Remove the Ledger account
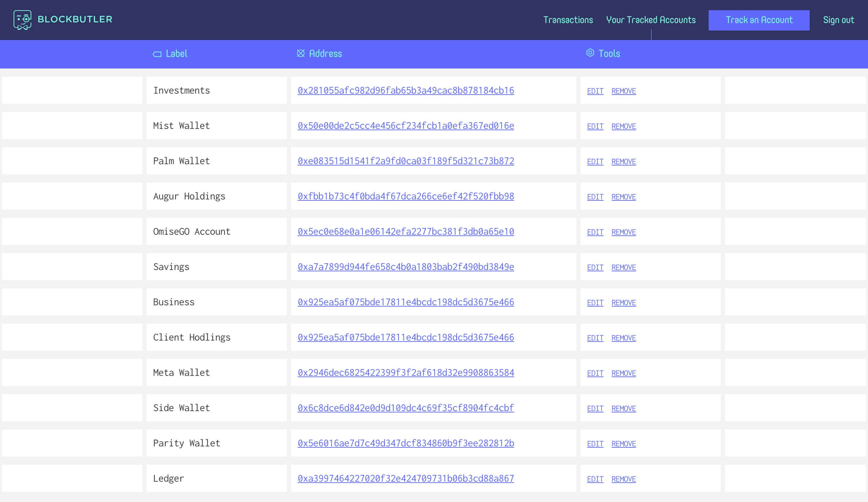868x502 pixels. click(624, 479)
